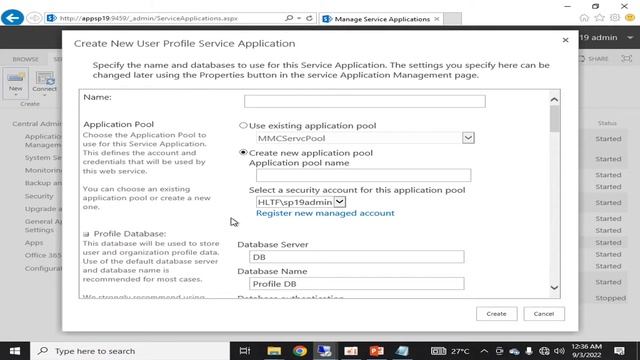Go back with the browser back arrow
This screenshot has width=640, height=360.
click(12, 18)
